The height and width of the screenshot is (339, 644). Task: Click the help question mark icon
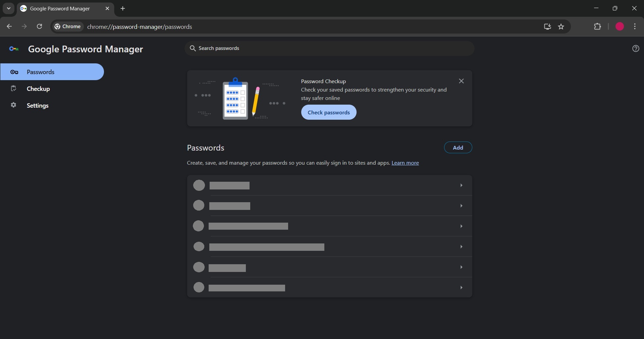click(636, 49)
